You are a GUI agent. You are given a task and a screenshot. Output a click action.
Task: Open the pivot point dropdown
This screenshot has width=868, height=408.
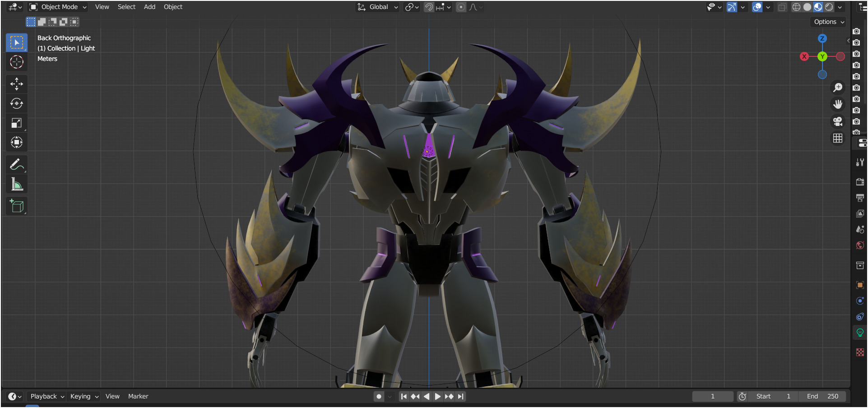point(412,7)
